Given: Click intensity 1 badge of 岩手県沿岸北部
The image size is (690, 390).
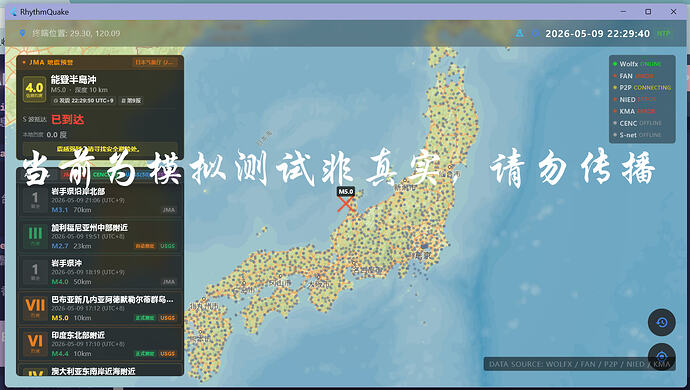Looking at the screenshot, I should pos(35,200).
